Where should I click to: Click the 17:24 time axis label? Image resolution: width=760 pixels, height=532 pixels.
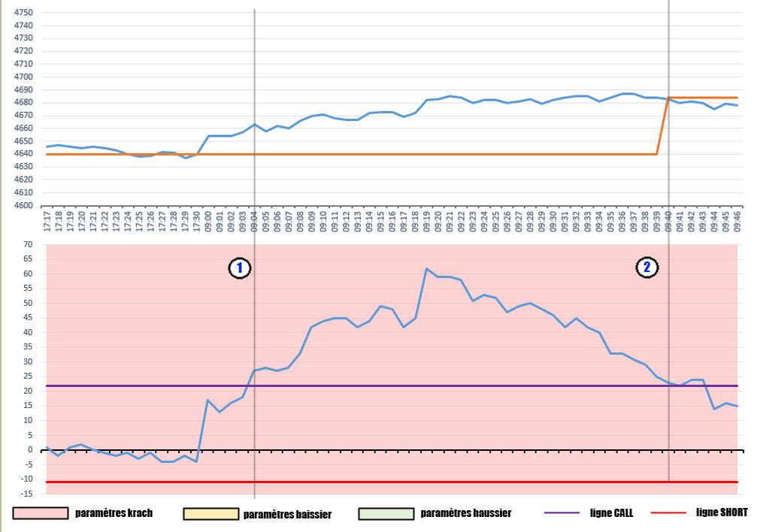tap(128, 221)
